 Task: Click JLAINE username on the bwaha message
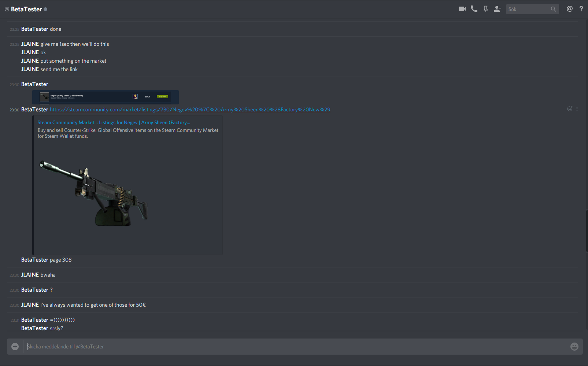[x=30, y=275]
